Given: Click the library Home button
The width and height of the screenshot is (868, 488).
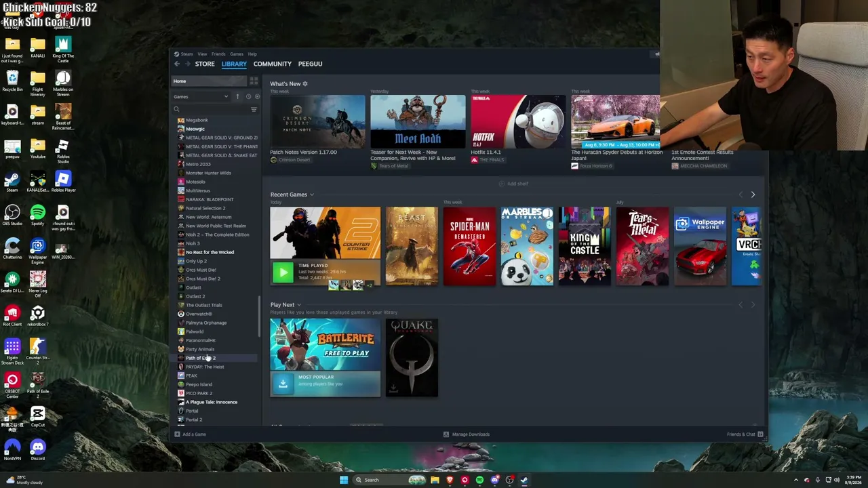Looking at the screenshot, I should 208,81.
